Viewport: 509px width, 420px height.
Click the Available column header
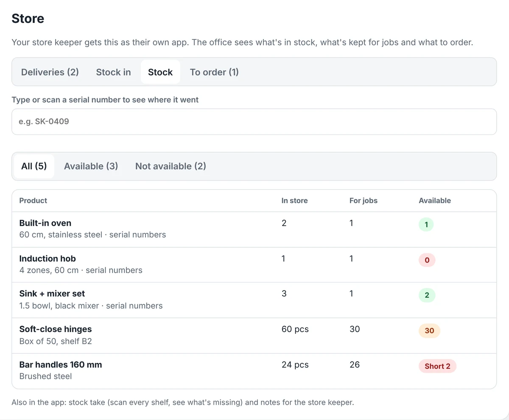click(x=435, y=201)
